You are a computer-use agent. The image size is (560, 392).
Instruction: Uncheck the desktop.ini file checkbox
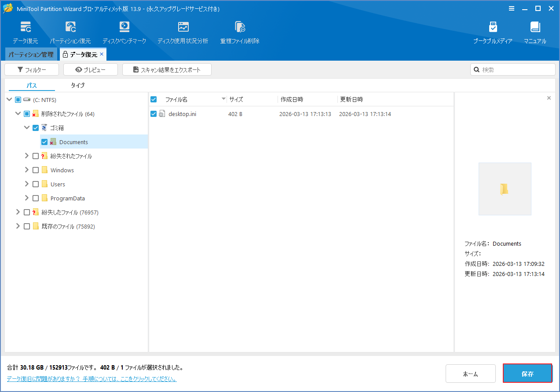coord(154,114)
